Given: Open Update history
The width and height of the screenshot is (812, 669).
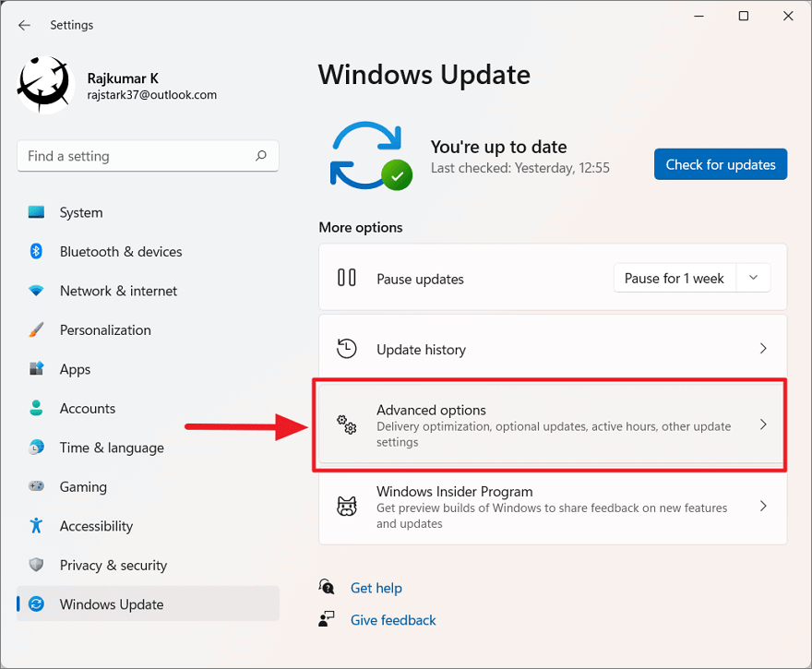Looking at the screenshot, I should coord(553,349).
